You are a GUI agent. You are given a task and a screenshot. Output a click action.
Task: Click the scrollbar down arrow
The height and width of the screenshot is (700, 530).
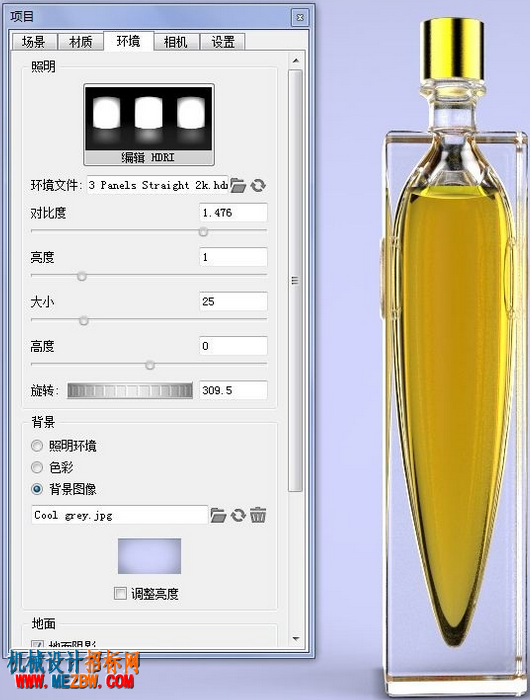(x=296, y=639)
